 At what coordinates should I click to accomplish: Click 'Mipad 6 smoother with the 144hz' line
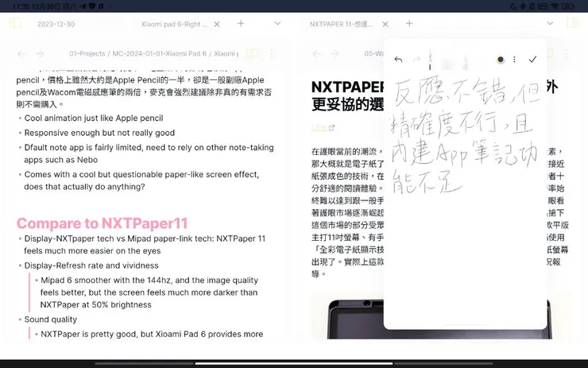click(149, 281)
